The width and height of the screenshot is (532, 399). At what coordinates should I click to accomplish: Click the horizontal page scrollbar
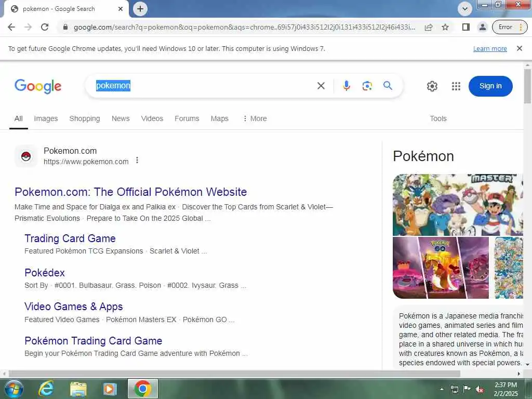point(234,374)
